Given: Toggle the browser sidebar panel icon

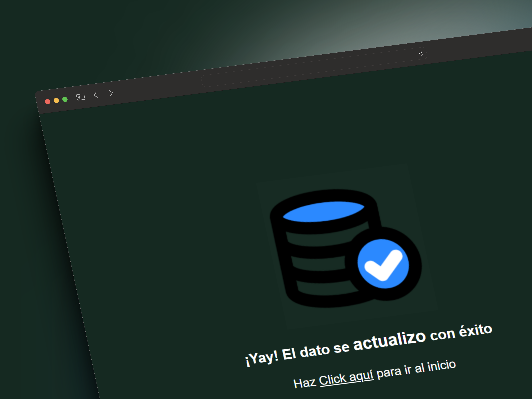Looking at the screenshot, I should pyautogui.click(x=81, y=97).
